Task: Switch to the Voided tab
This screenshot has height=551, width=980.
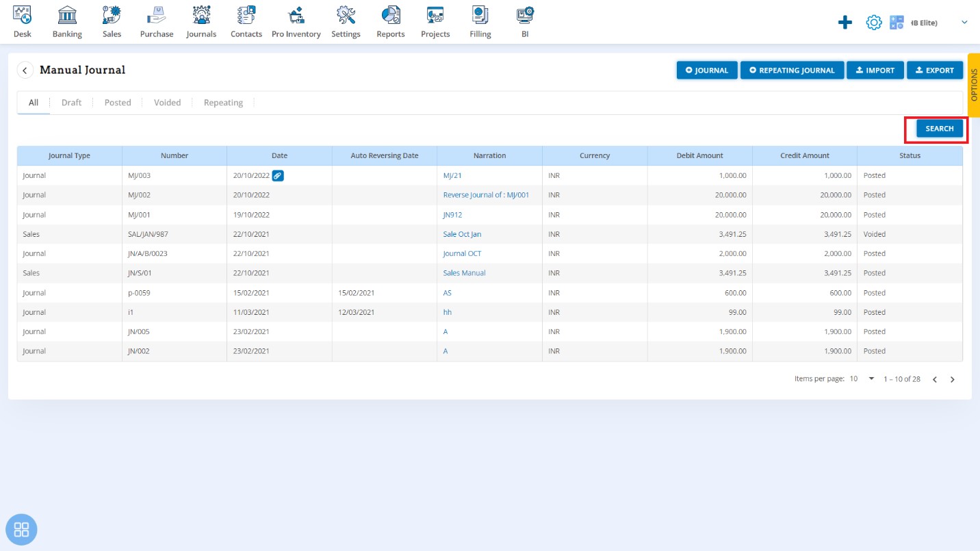Action: tap(167, 103)
